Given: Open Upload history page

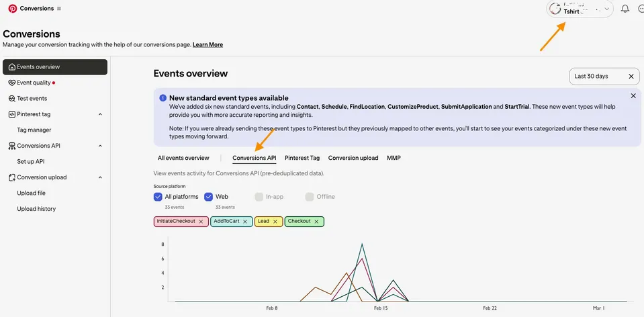Looking at the screenshot, I should click(x=36, y=209).
